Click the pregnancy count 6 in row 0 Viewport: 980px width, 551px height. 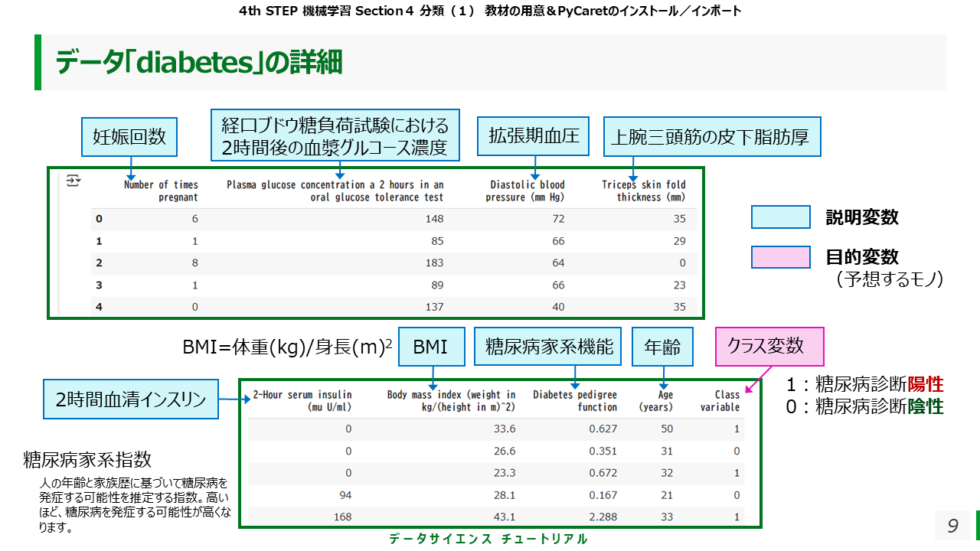click(x=194, y=219)
